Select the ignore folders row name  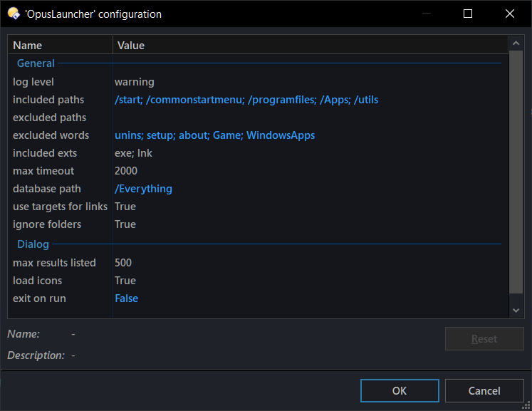pyautogui.click(x=47, y=224)
